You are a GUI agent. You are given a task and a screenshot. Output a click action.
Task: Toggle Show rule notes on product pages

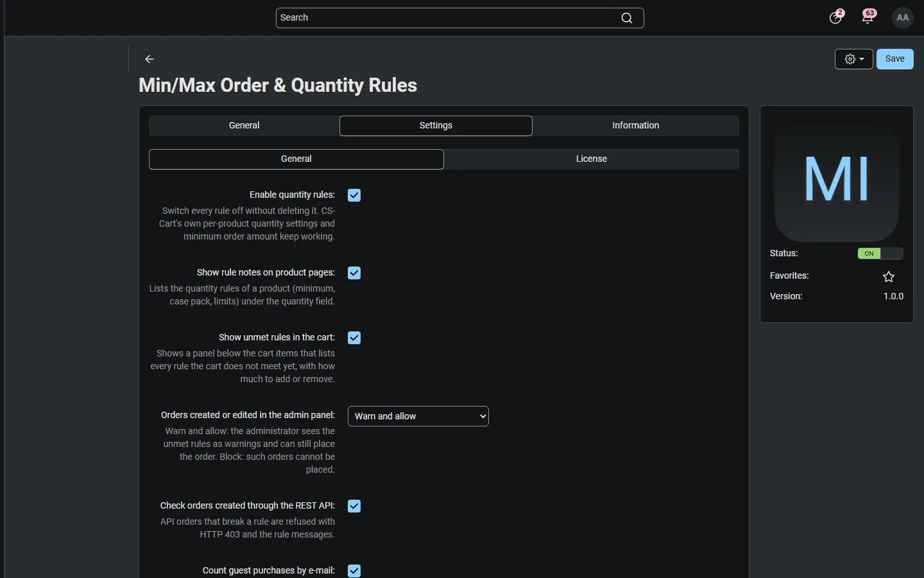pos(354,273)
